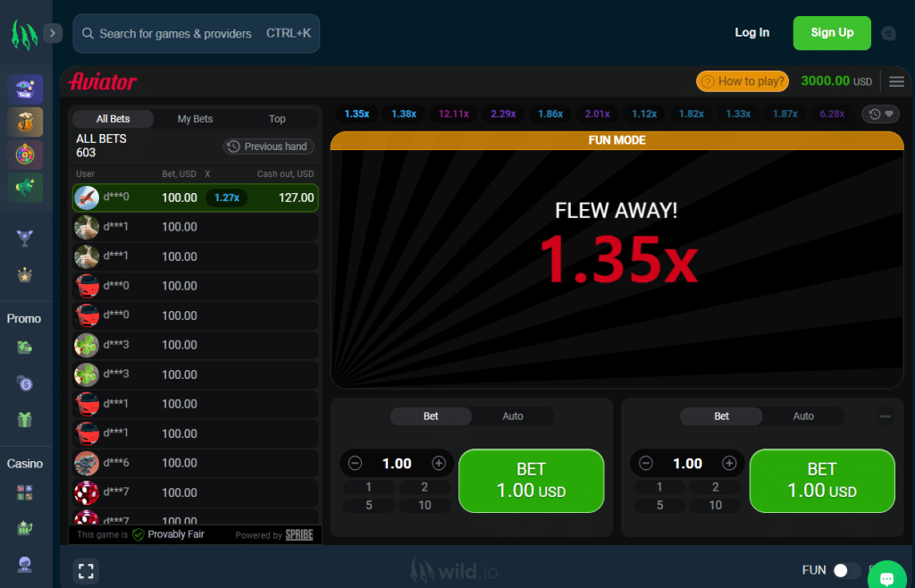The width and height of the screenshot is (915, 588).
Task: Expand the sidebar with the arrow button
Action: (x=53, y=33)
